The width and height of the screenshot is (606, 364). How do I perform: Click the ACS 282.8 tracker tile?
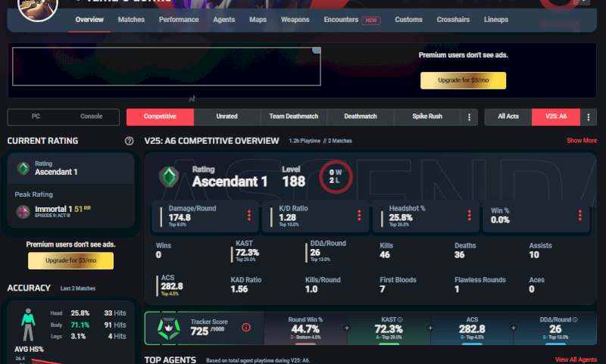(x=472, y=328)
